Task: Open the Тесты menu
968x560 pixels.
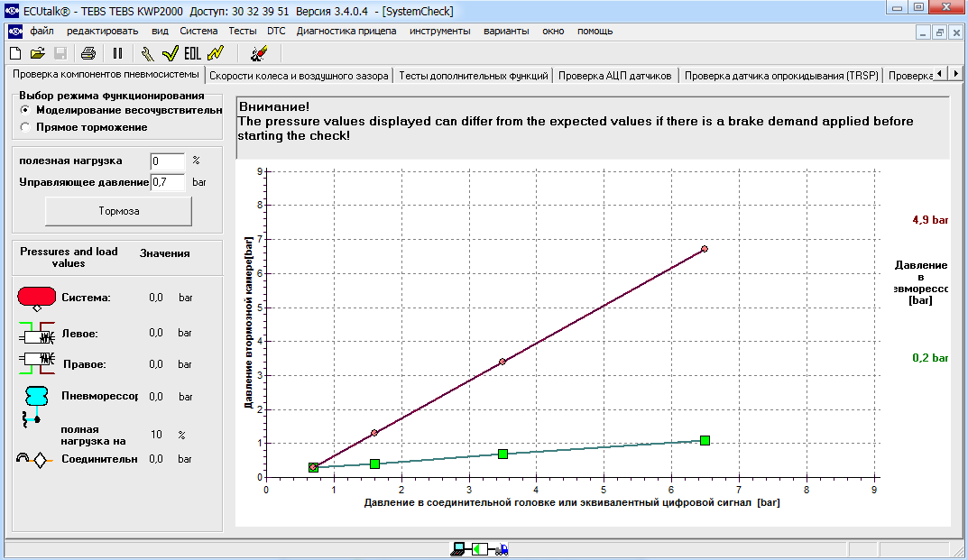Action: 243,31
